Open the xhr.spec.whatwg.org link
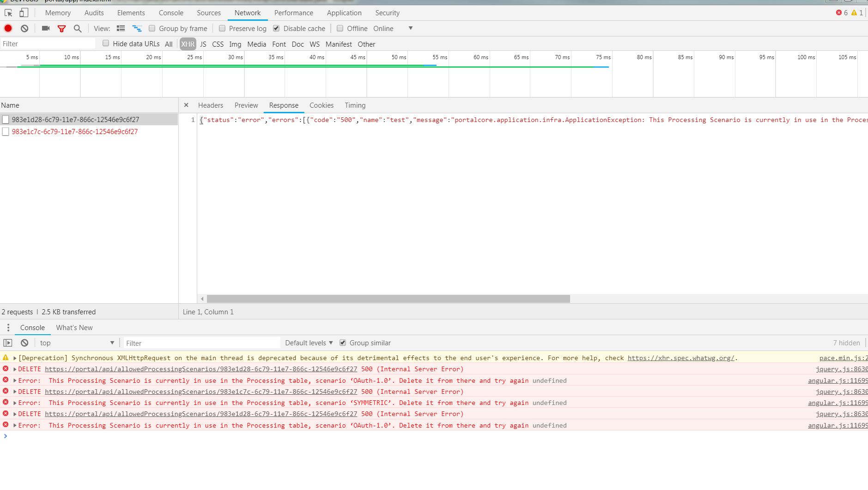The height and width of the screenshot is (490, 868). click(681, 358)
